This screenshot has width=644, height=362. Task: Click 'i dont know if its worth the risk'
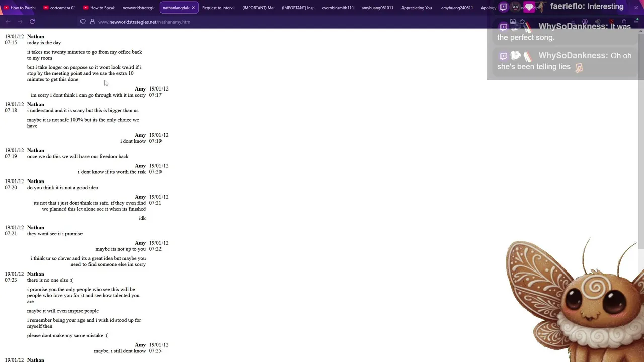pyautogui.click(x=112, y=172)
